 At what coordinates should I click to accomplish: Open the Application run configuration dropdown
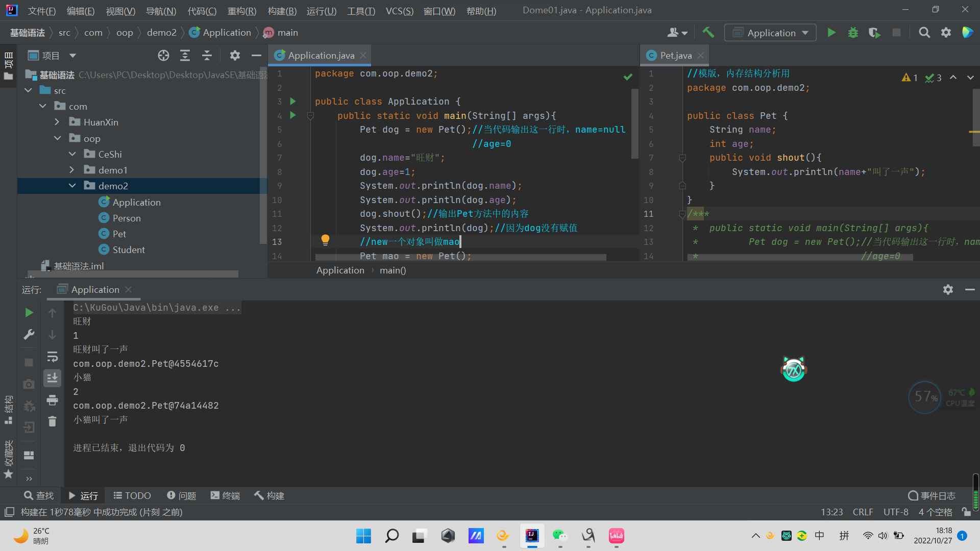pos(771,33)
